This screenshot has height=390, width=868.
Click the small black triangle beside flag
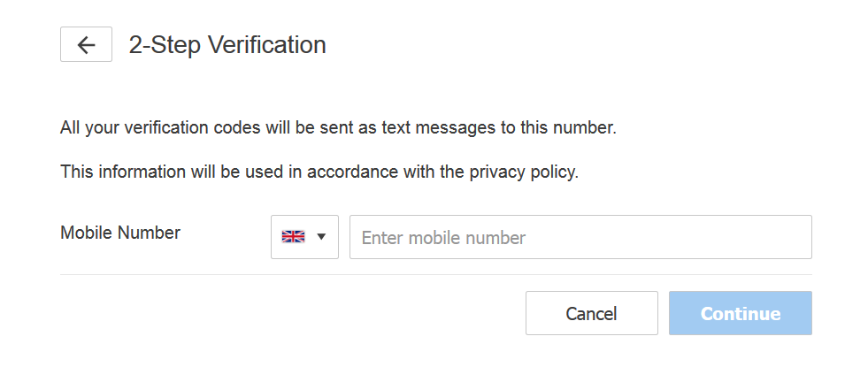tap(321, 237)
